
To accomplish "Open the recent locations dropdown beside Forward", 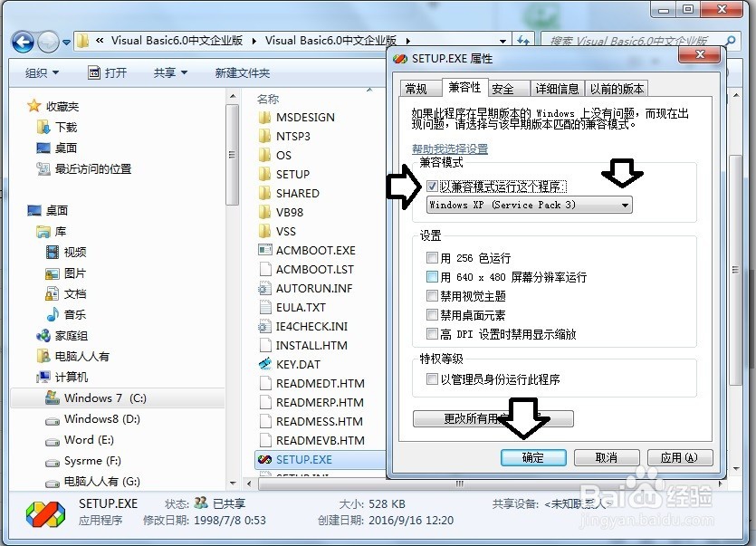I will click(66, 43).
